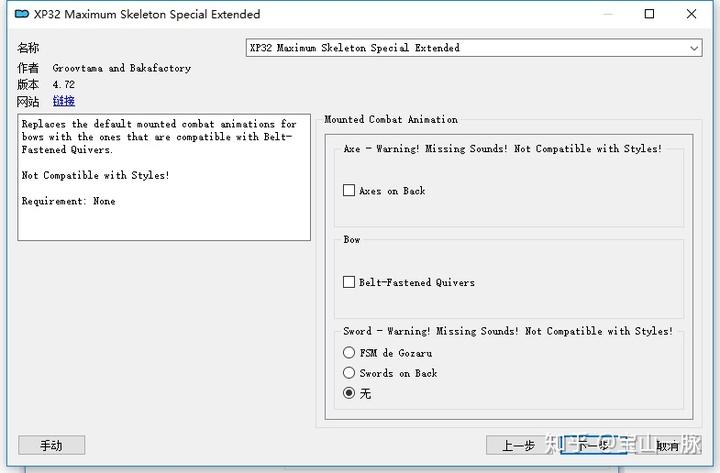The width and height of the screenshot is (720, 473).
Task: Go back with the 上一步 button
Action: pyautogui.click(x=518, y=446)
